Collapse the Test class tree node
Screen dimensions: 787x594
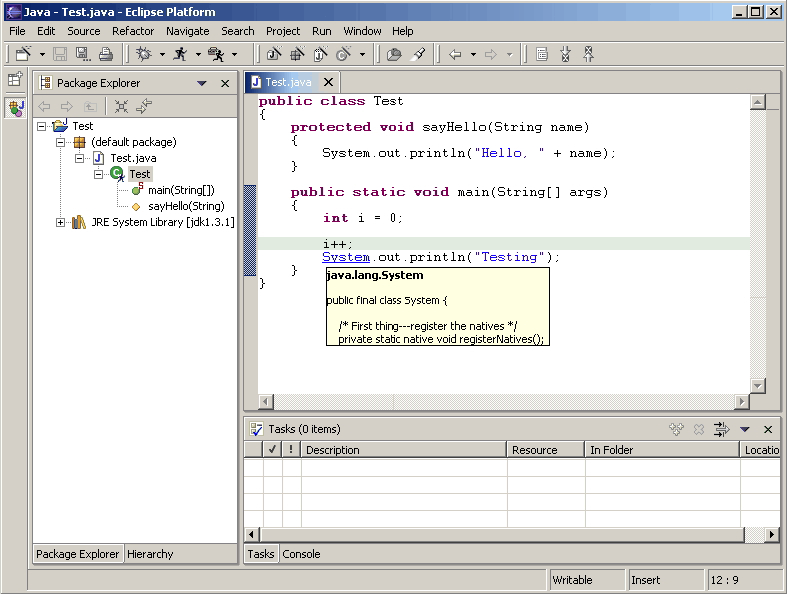point(98,174)
